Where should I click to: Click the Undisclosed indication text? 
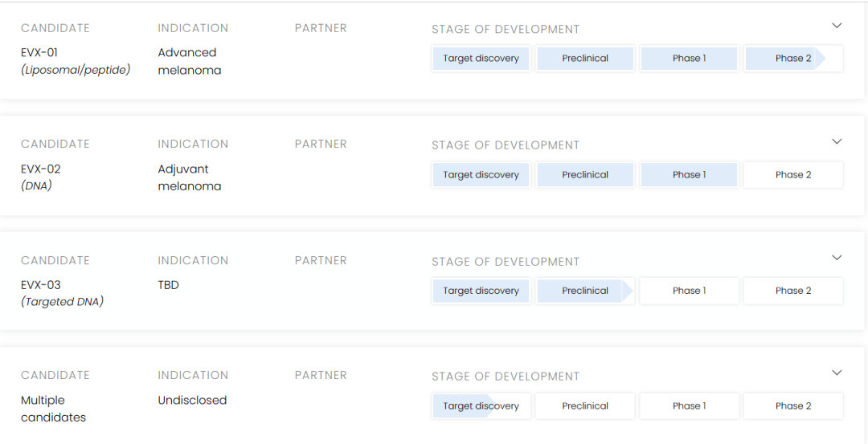tap(192, 400)
